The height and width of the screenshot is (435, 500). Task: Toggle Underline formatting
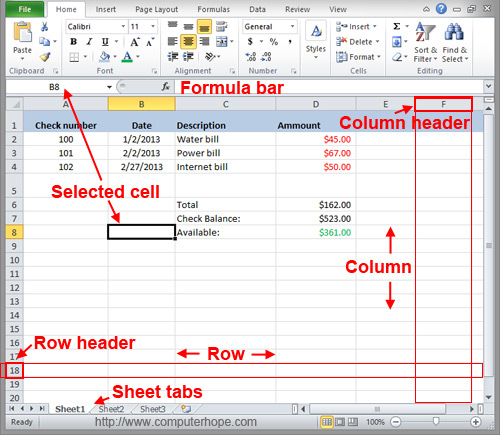click(x=105, y=42)
